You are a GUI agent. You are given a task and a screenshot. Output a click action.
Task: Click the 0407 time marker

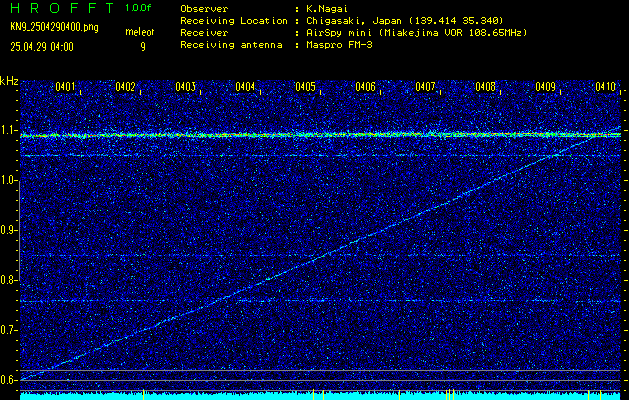click(x=425, y=87)
